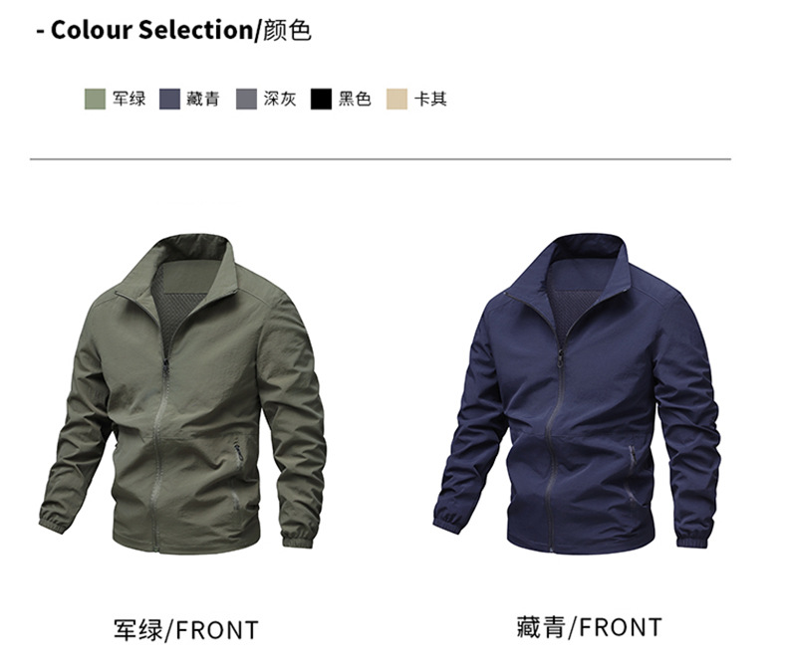Click the horizontal divider line
The height and width of the screenshot is (672, 787).
coord(380,159)
